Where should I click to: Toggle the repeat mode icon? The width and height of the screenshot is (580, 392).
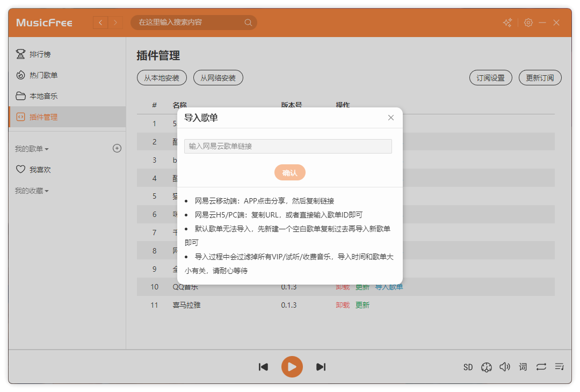[x=541, y=367]
